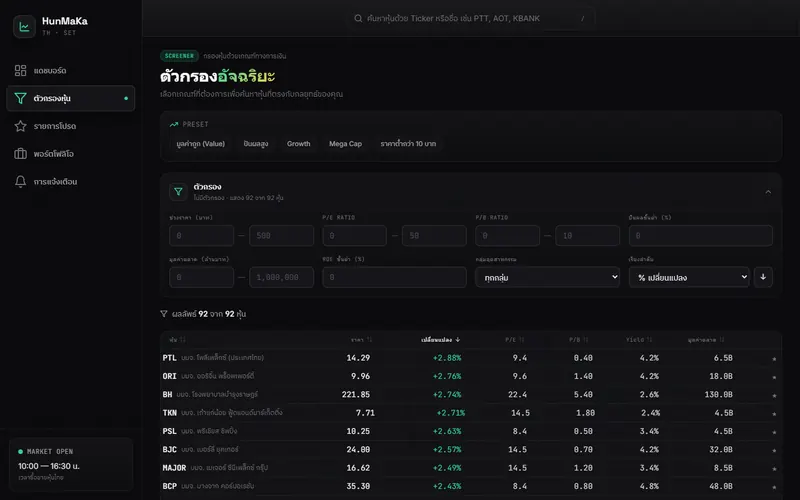
Task: Sort by the price column header
Action: click(x=361, y=340)
